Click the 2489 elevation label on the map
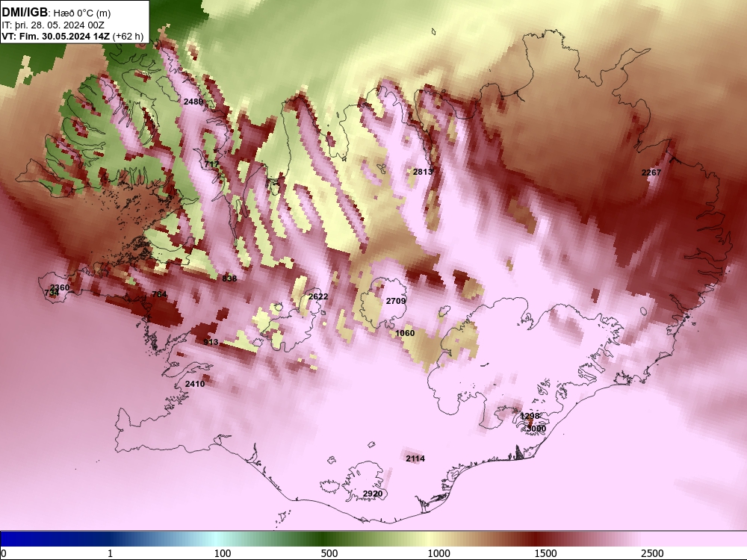The height and width of the screenshot is (560, 747). (193, 102)
